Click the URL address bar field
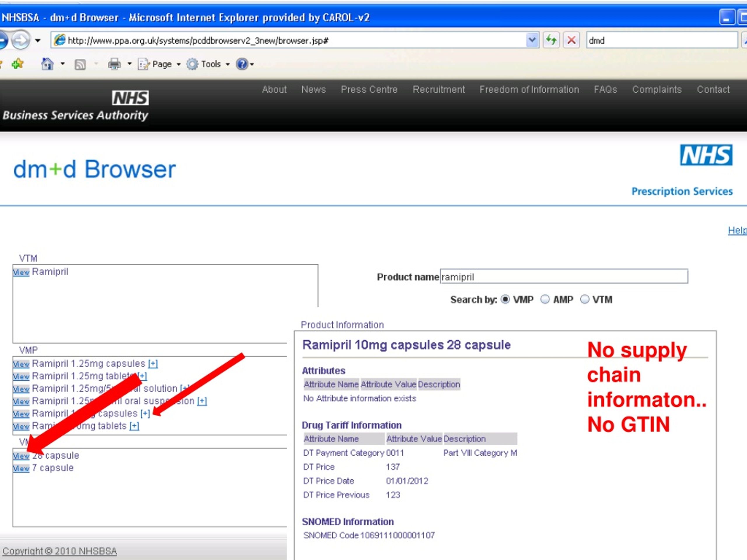Image resolution: width=747 pixels, height=560 pixels. (x=296, y=41)
